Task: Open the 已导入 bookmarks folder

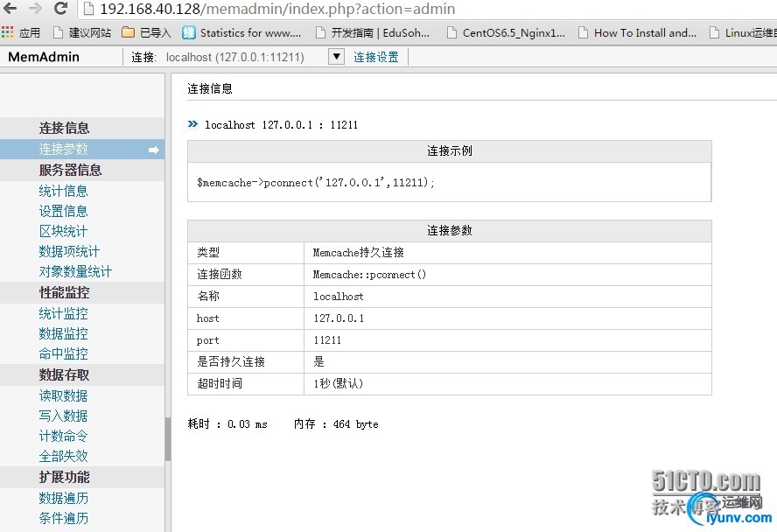Action: pyautogui.click(x=146, y=32)
